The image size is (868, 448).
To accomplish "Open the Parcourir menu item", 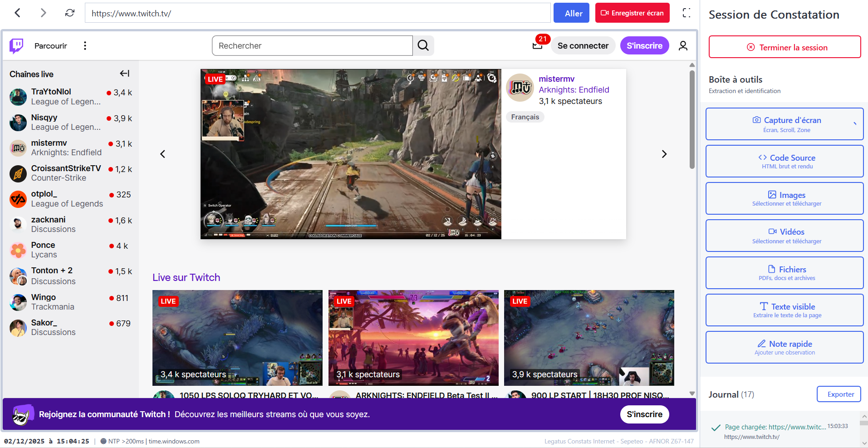I will (50, 46).
